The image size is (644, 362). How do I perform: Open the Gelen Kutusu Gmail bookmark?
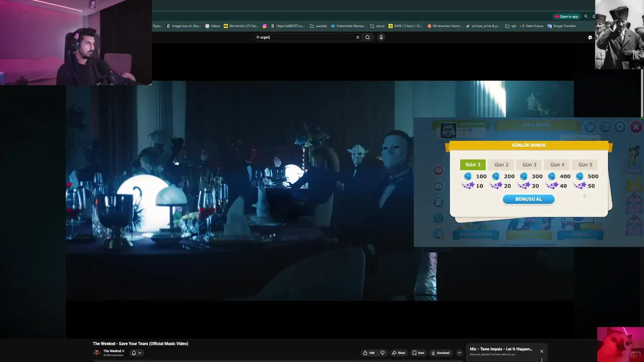coord(532,26)
